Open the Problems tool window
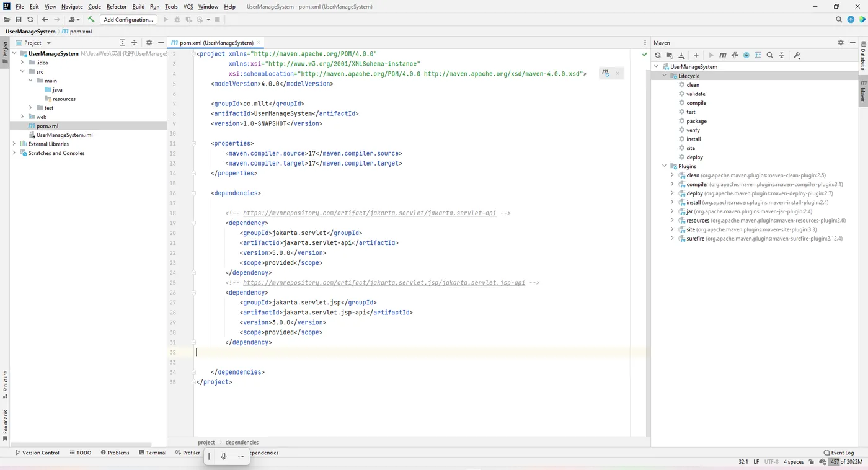The width and height of the screenshot is (868, 470). click(x=115, y=453)
